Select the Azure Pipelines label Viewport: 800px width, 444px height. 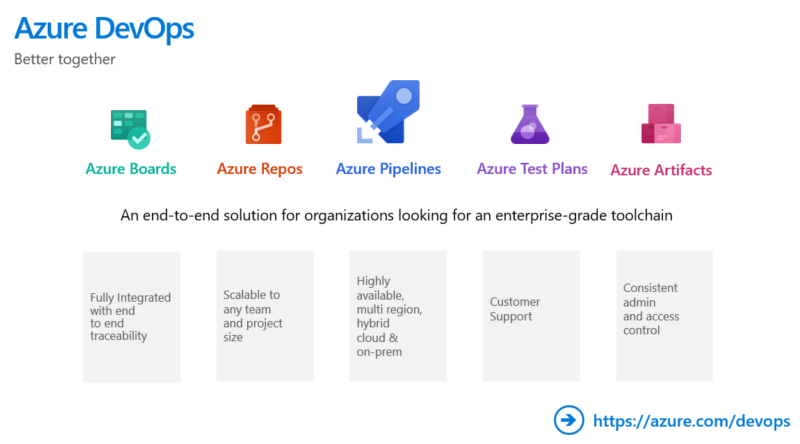388,169
